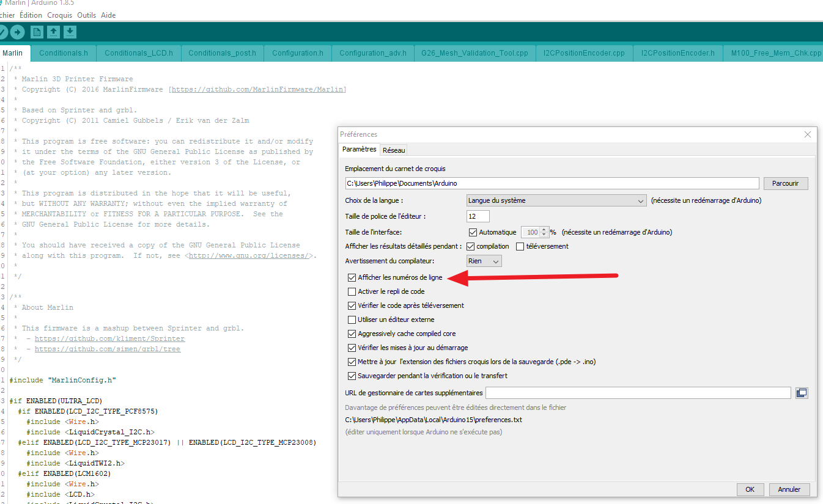Screen dimensions: 823x504
Task: Toggle 'Mettre à jour l'extension des fichiers croquis'
Action: (x=352, y=362)
